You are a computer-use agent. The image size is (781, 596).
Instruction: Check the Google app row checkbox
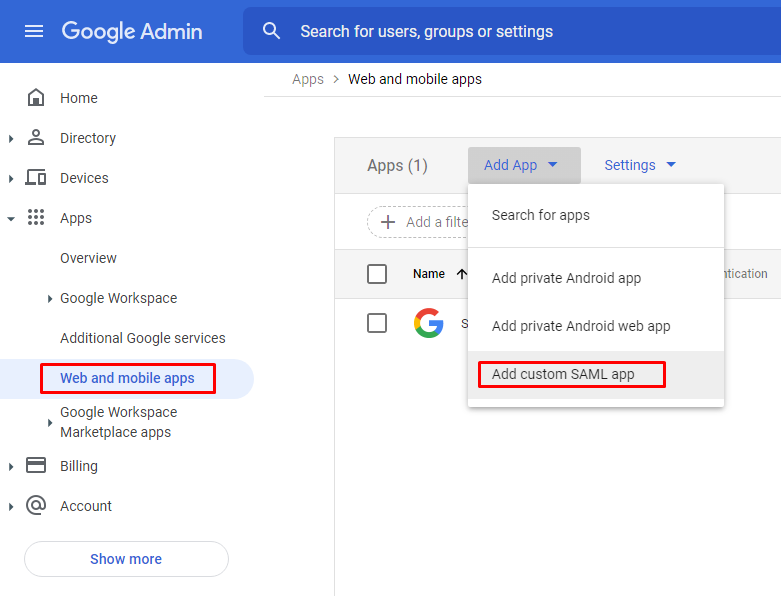[377, 323]
